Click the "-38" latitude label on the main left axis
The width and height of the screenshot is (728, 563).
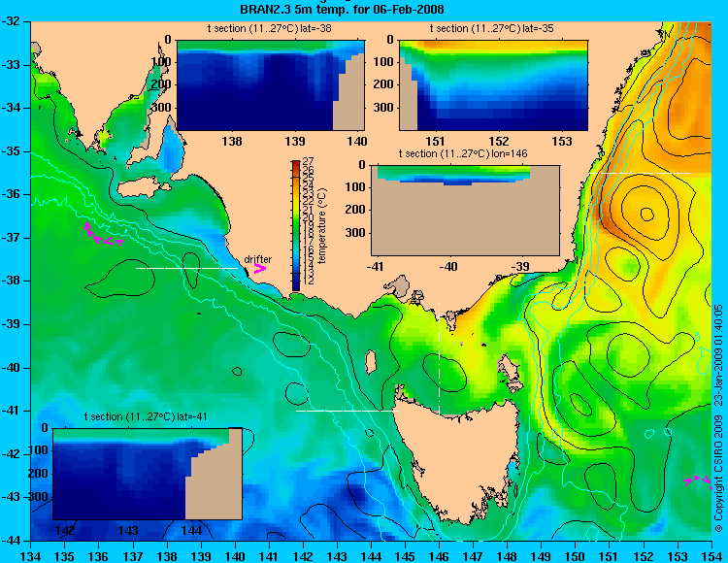point(12,281)
